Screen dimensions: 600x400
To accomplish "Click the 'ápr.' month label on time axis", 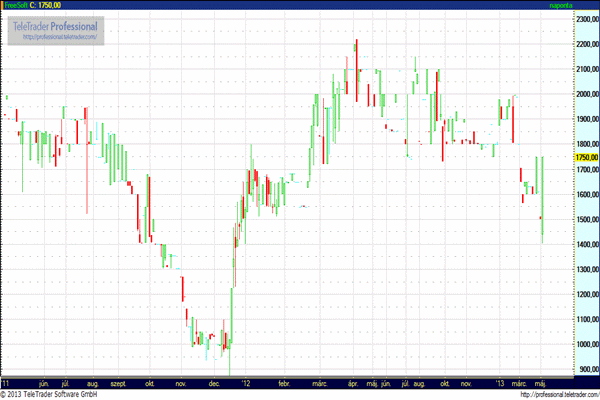I will pos(352,382).
